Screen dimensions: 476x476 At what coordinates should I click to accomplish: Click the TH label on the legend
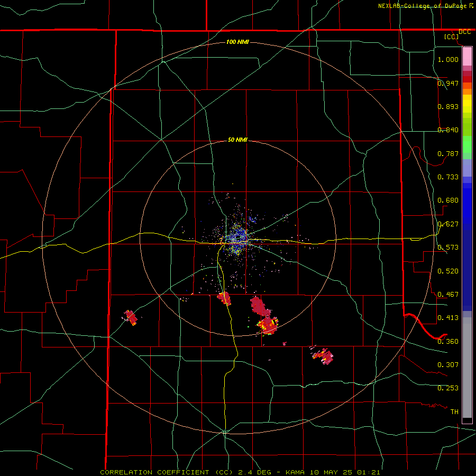coord(454,412)
